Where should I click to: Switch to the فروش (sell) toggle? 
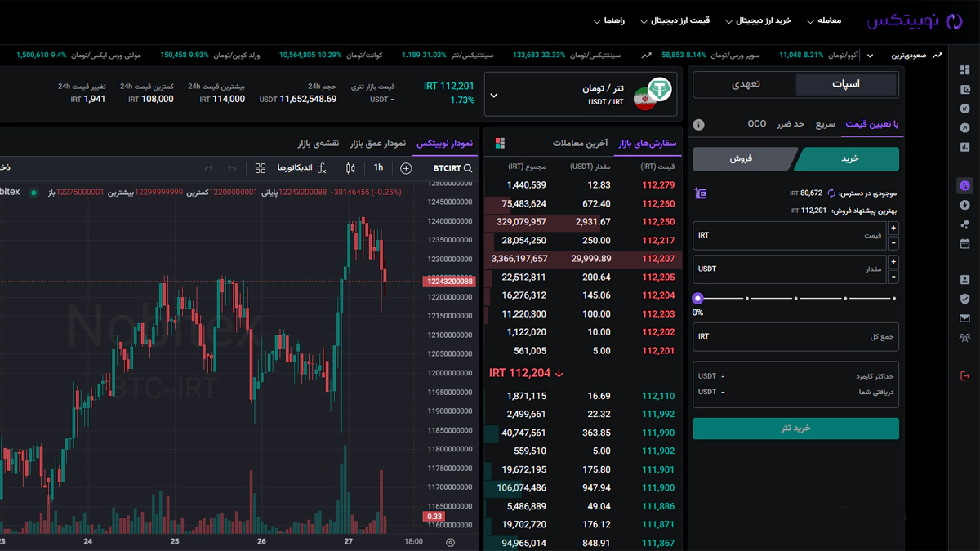click(x=745, y=159)
